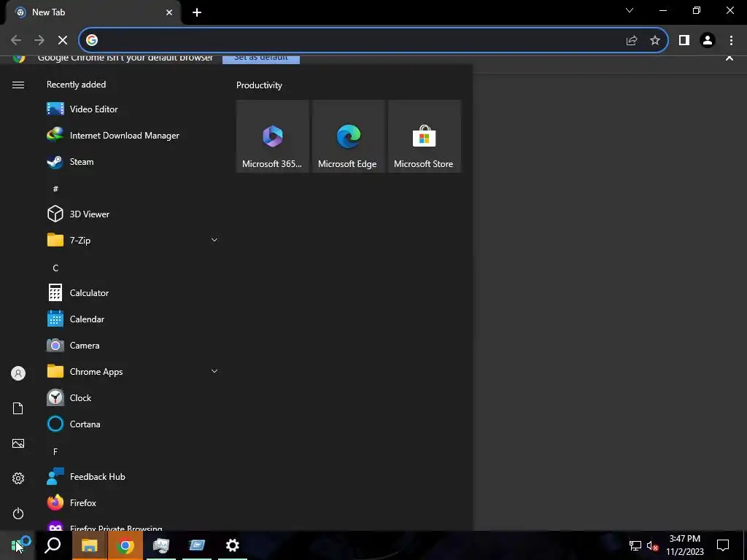The image size is (747, 560).
Task: Open the Microsoft Edge tile
Action: pos(348,136)
